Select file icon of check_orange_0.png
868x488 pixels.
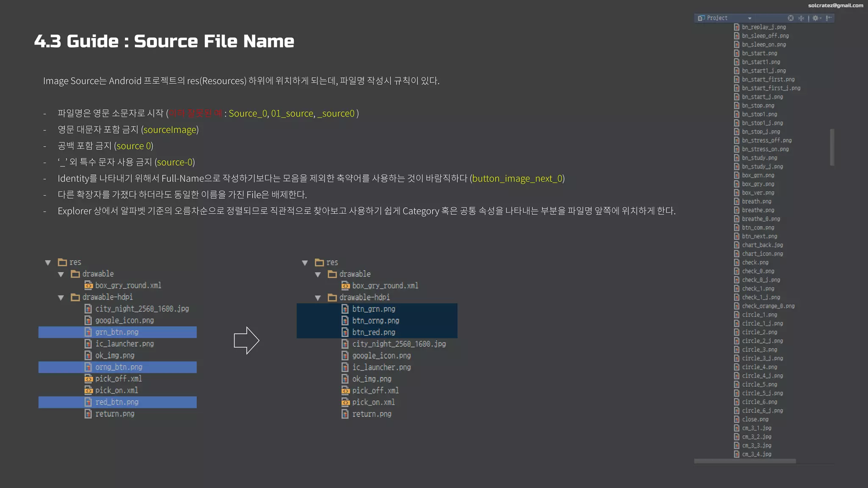pos(737,306)
